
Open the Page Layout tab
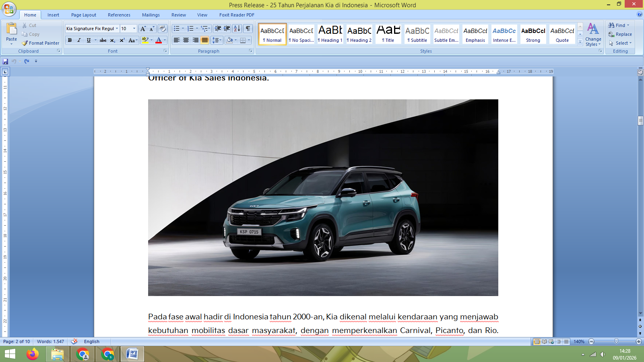coord(84,15)
